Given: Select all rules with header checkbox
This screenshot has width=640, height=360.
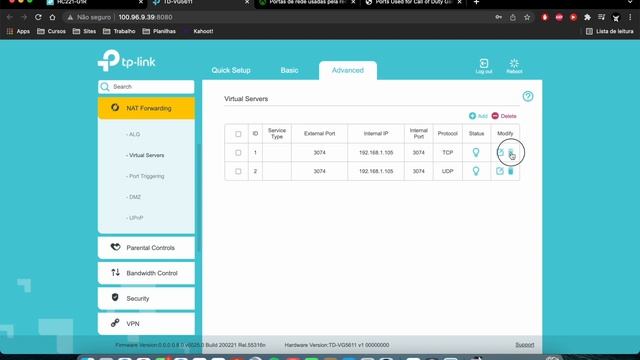Looking at the screenshot, I should click(238, 134).
